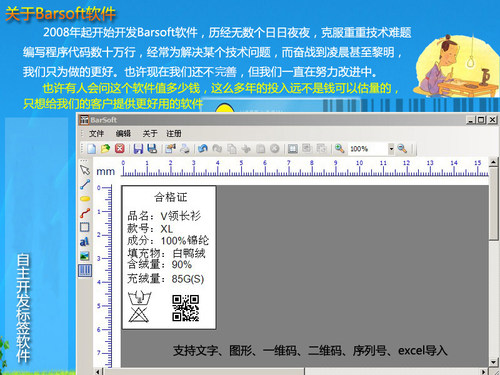The width and height of the screenshot is (500, 375).
Task: Select the 填充物: 白鸭绒 line
Action: pyautogui.click(x=166, y=253)
